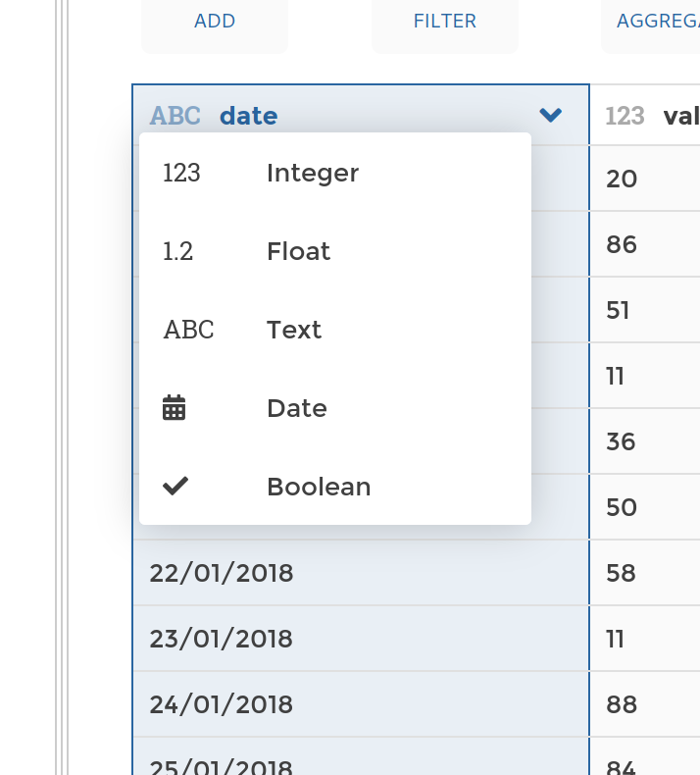700x775 pixels.
Task: Click the 123 type icon in value column header
Action: pyautogui.click(x=625, y=116)
